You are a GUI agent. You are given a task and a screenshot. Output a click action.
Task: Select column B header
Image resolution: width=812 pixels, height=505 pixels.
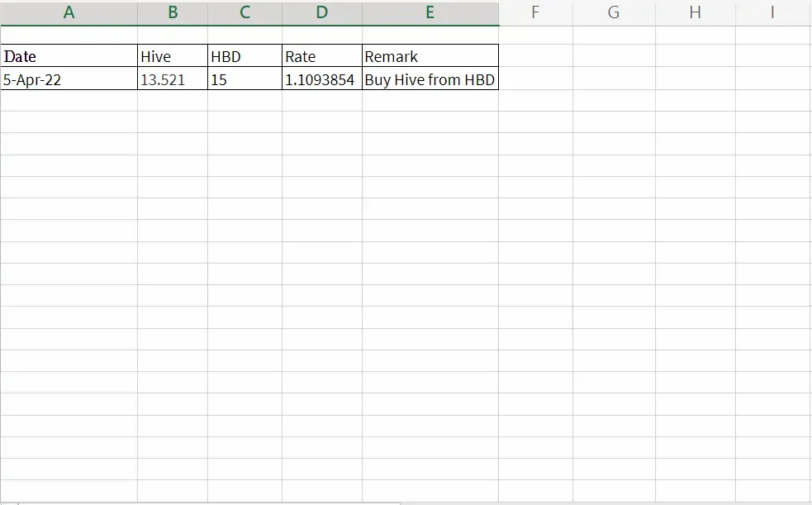173,12
